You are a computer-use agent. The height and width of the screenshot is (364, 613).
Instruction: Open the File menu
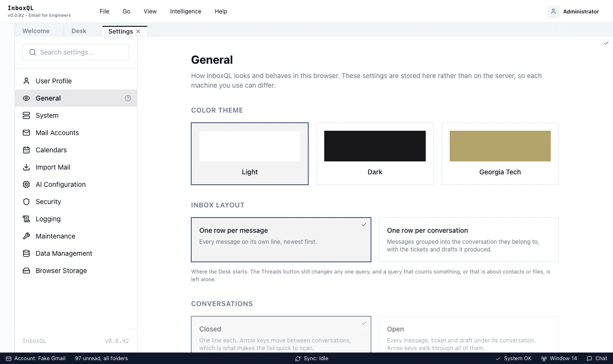pos(104,11)
